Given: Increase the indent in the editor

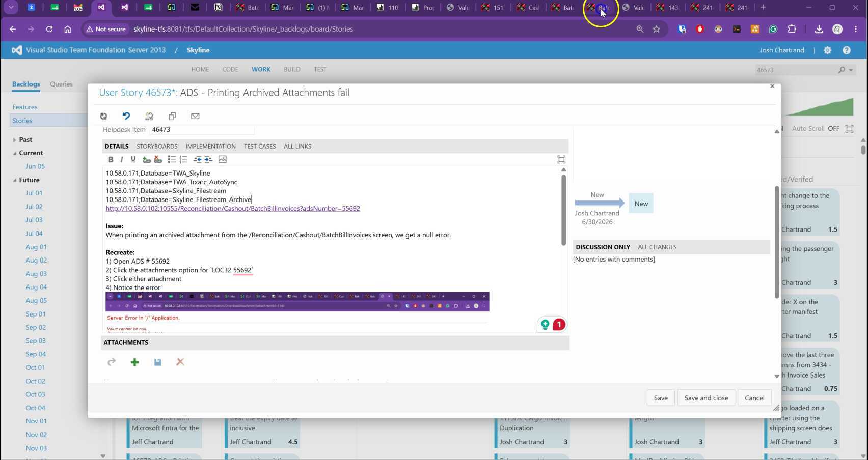Looking at the screenshot, I should point(208,159).
